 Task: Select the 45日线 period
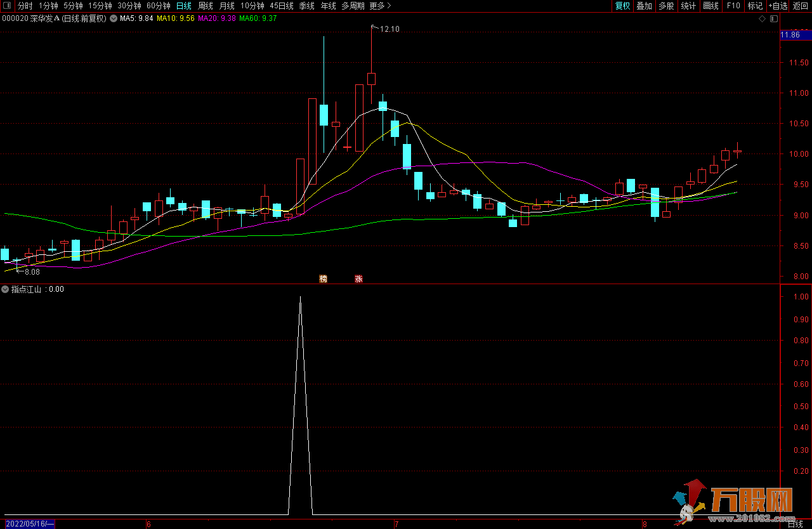(282, 6)
